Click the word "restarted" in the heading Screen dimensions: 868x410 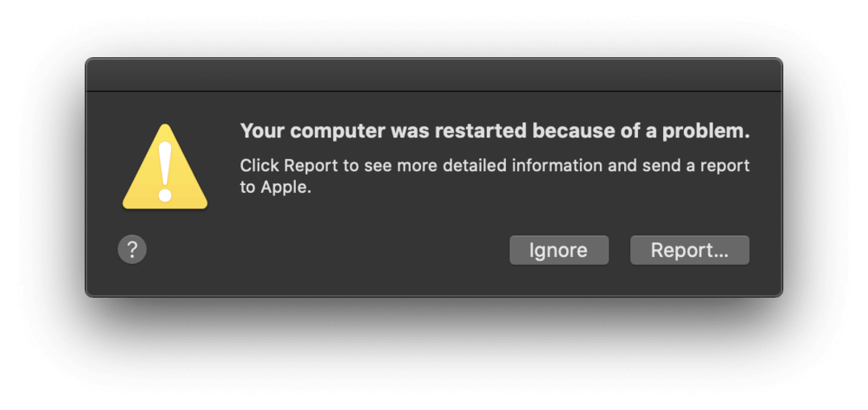click(x=481, y=132)
